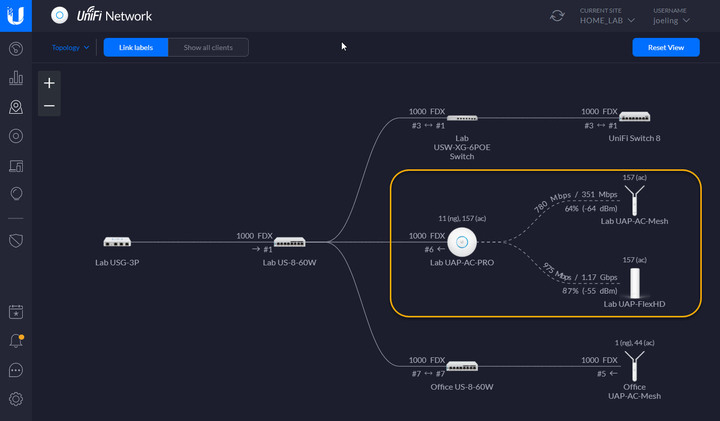Click the "#5" port label near Office mesh
Viewport: 720px width, 421px height.
pyautogui.click(x=607, y=374)
